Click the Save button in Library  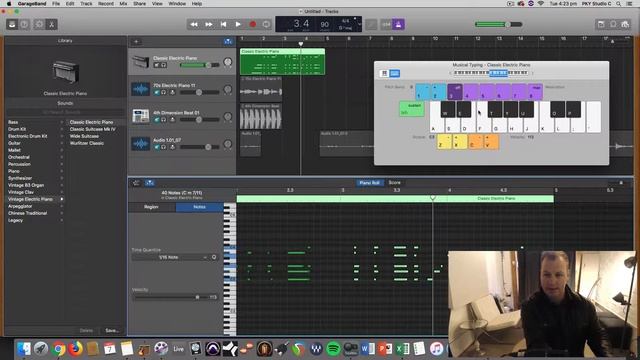(x=111, y=330)
